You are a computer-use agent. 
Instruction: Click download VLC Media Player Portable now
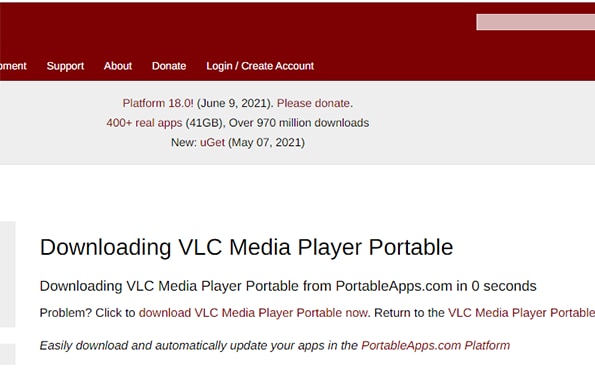coord(253,313)
